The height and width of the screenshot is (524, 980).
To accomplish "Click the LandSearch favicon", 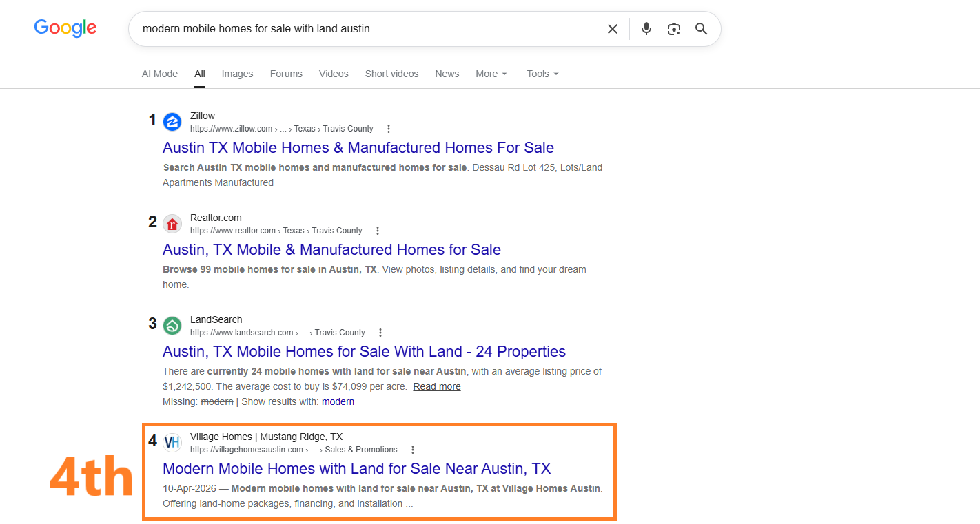I will [x=172, y=326].
